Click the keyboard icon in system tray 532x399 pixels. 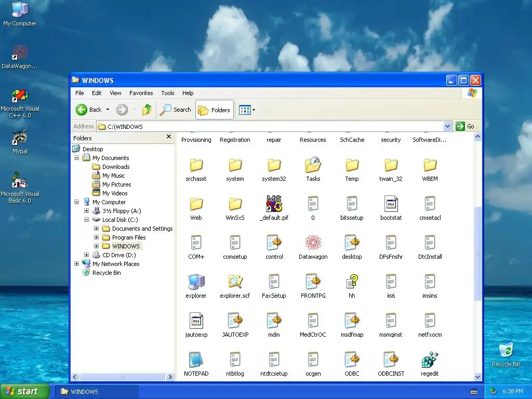coord(474,392)
